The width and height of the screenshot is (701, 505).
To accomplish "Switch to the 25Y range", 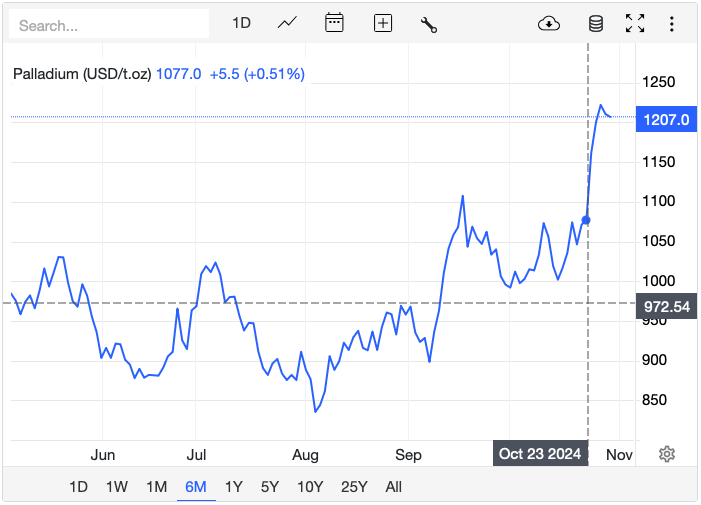I will tap(354, 486).
